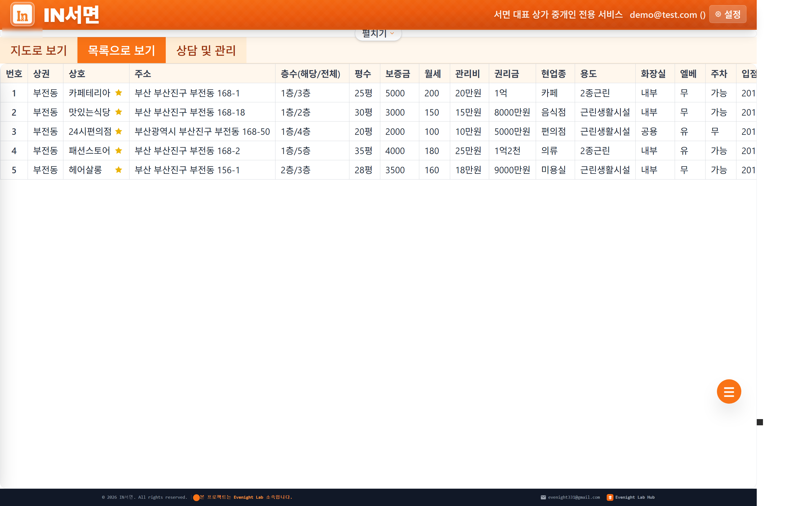Click 화장실 column header

(x=655, y=74)
